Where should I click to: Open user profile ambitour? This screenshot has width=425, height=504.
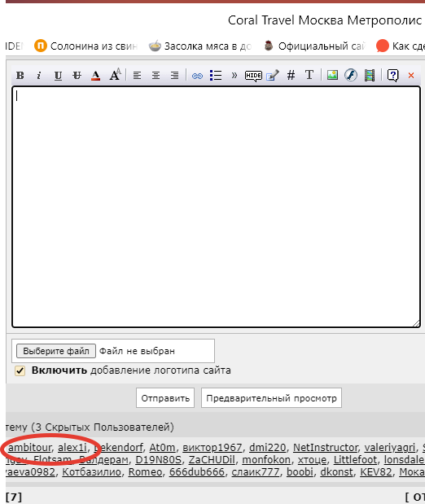(x=29, y=448)
